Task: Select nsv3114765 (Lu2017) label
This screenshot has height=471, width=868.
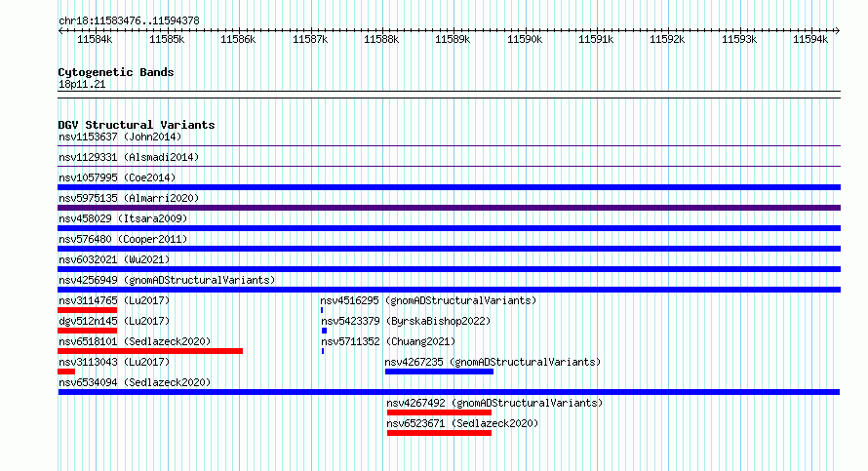Action: [114, 300]
